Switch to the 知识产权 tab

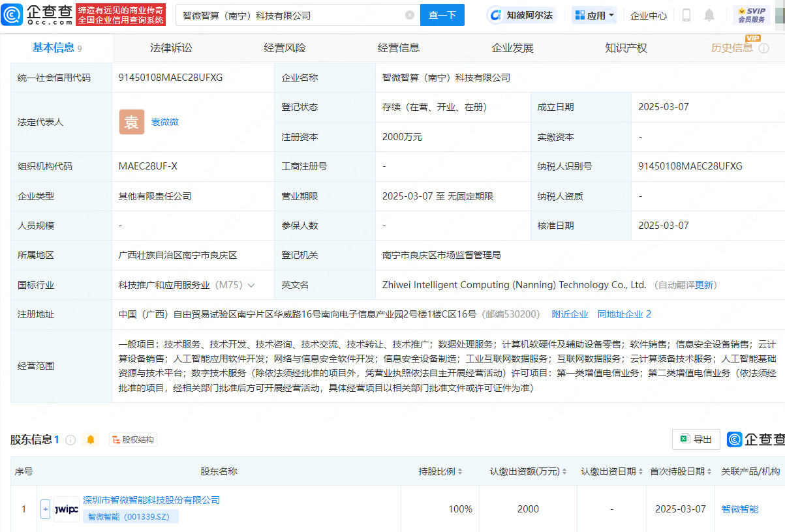click(x=626, y=48)
